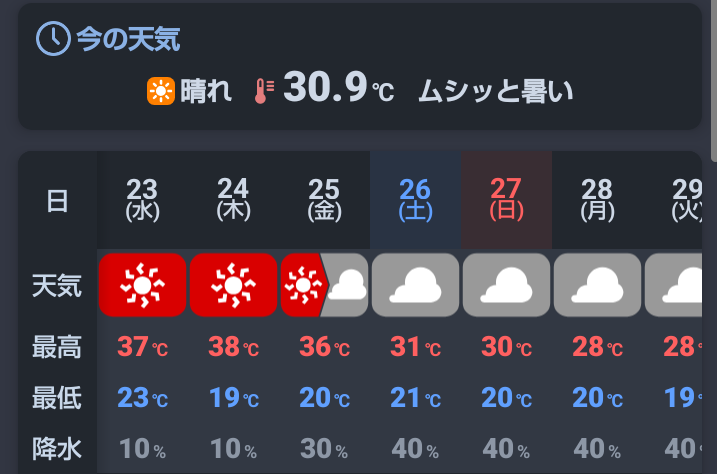Viewport: 717px width, 474px height.
Task: Click the 30.9℃ current temperature reading
Action: click(338, 87)
